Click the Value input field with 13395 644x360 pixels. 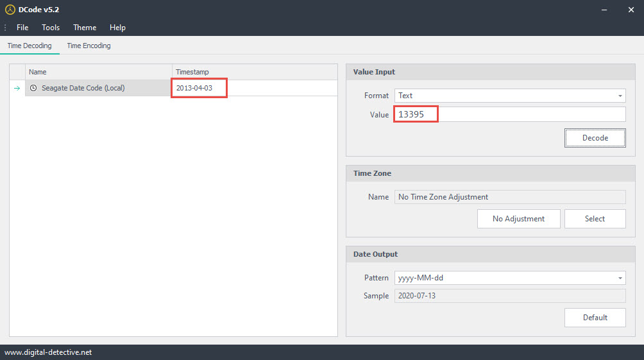510,114
